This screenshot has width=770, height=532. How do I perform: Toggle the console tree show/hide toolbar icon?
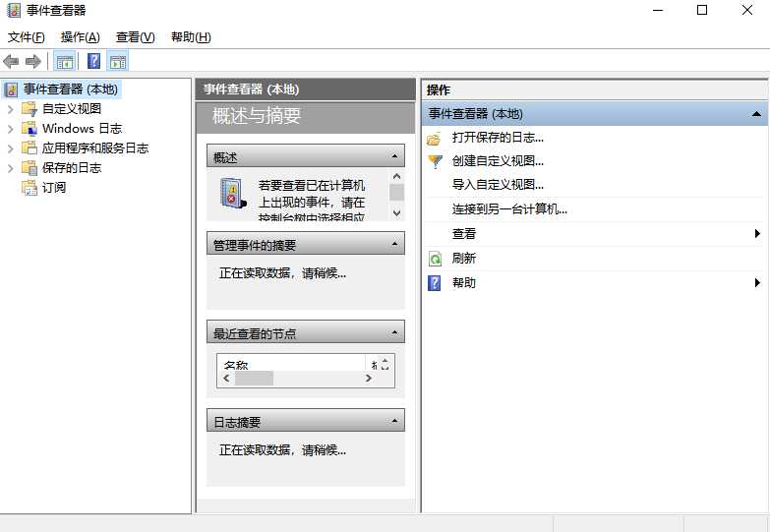64,61
